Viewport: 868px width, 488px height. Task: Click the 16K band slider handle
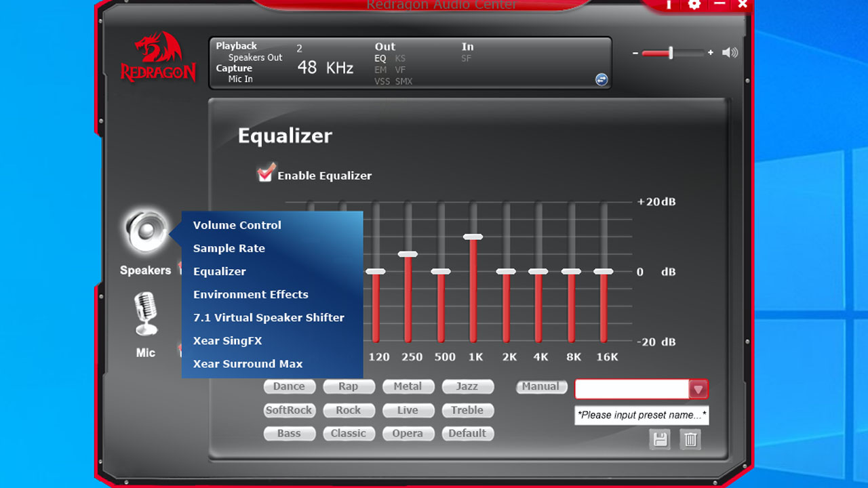(x=604, y=271)
